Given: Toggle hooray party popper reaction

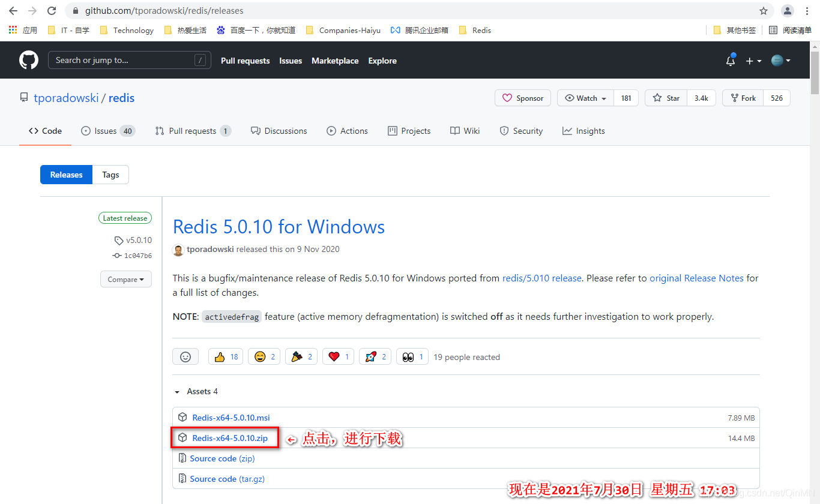Looking at the screenshot, I should click(x=301, y=356).
